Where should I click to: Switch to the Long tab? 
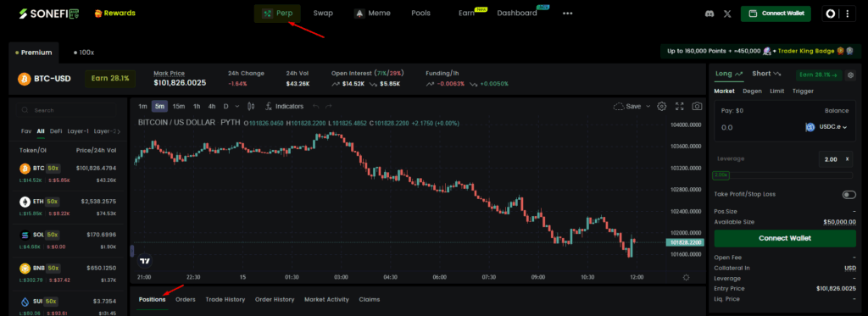click(728, 74)
